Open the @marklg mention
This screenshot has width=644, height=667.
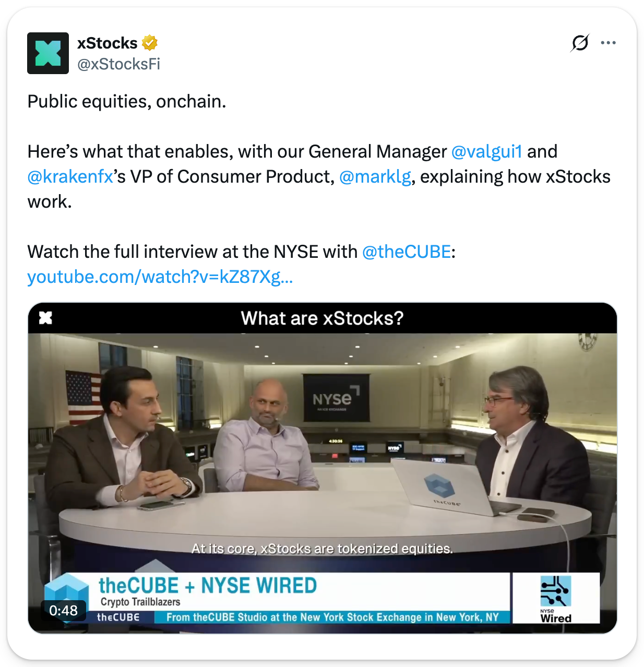pyautogui.click(x=375, y=176)
